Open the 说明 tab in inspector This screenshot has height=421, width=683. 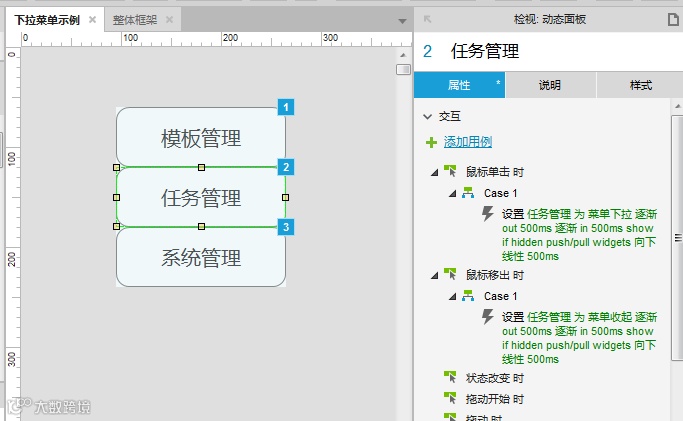coord(550,85)
